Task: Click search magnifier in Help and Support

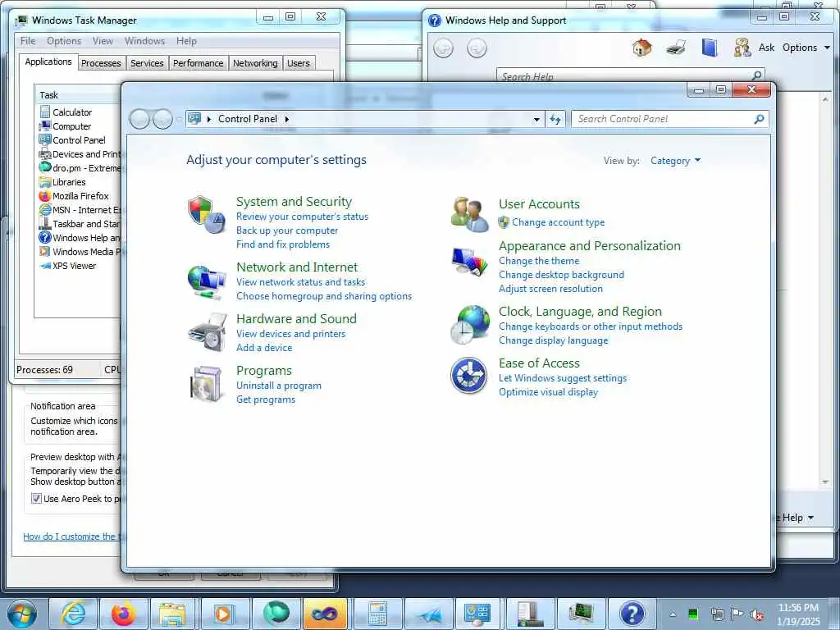Action: [x=756, y=75]
